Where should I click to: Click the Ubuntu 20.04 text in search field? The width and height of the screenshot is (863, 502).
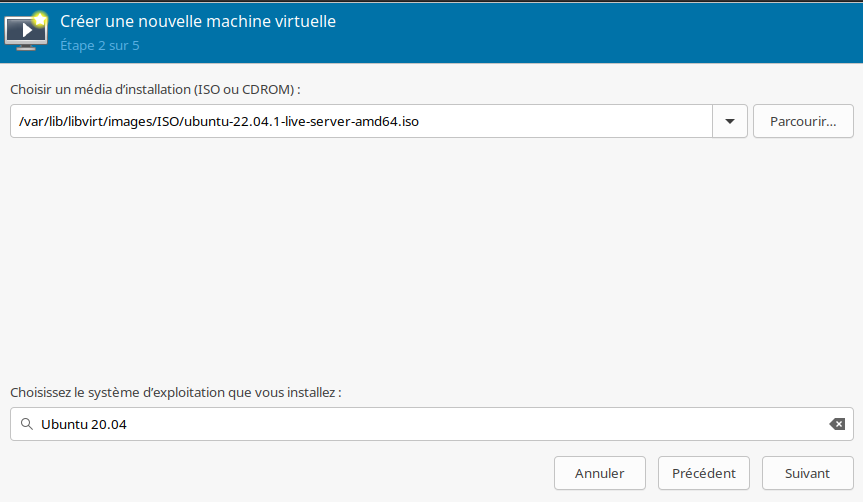(84, 424)
